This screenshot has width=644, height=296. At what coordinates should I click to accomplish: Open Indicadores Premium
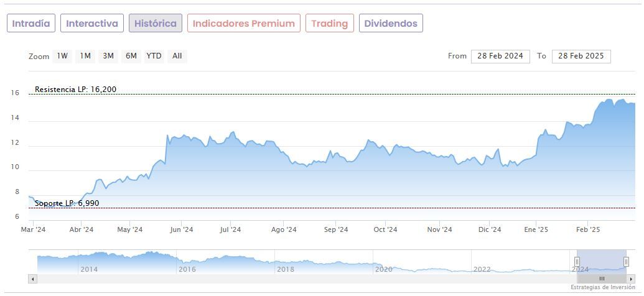coord(244,24)
